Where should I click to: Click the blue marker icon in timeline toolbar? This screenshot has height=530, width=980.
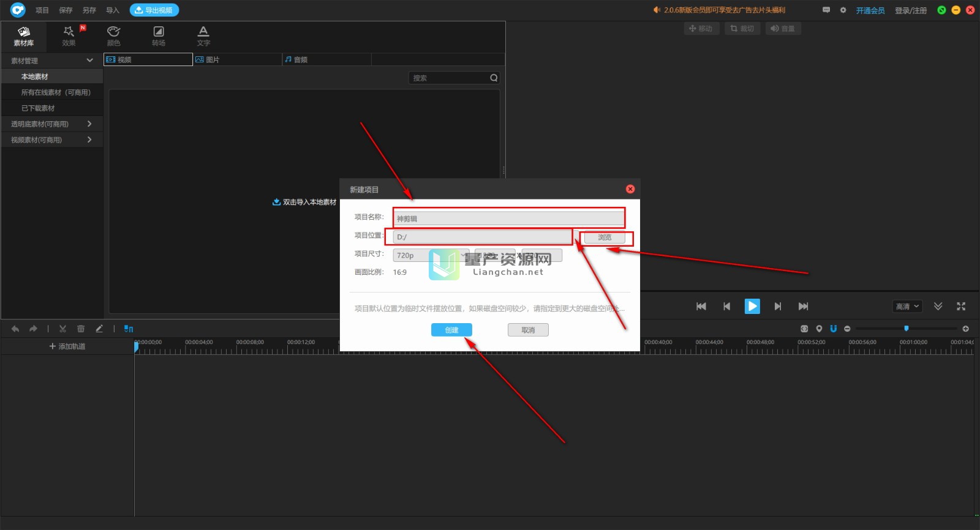pyautogui.click(x=129, y=329)
